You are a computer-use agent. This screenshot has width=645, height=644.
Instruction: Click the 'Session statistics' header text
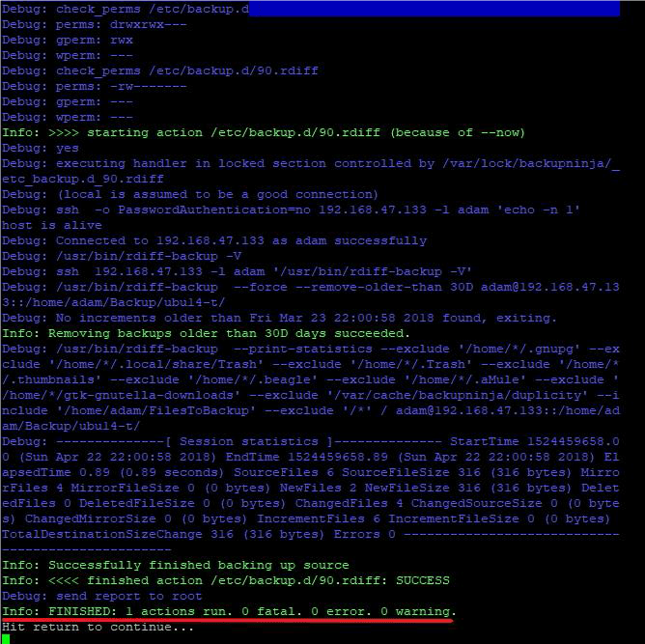click(x=248, y=441)
